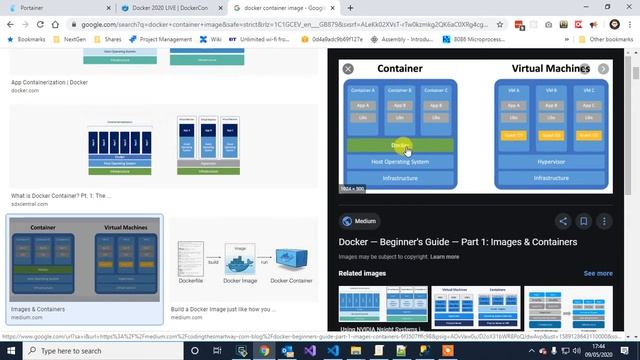The height and width of the screenshot is (360, 640).
Task: Open Cortana from the taskbar
Action: [194, 351]
